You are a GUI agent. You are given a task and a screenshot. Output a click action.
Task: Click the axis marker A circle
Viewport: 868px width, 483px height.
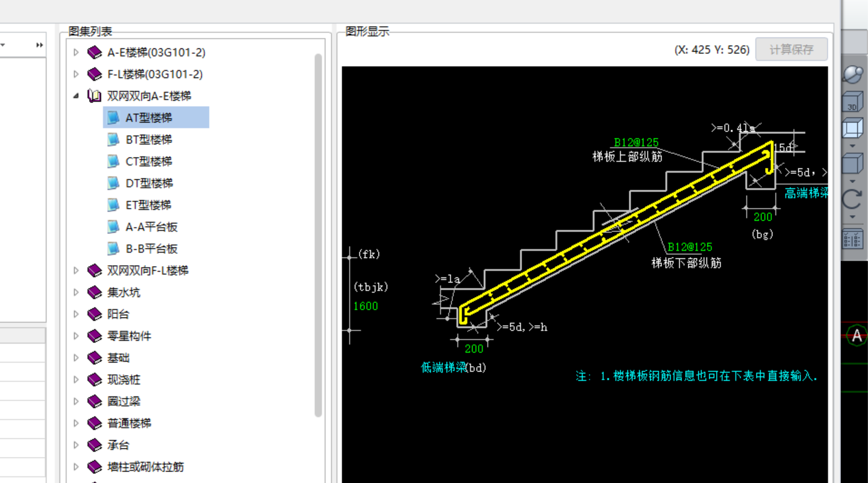click(857, 336)
